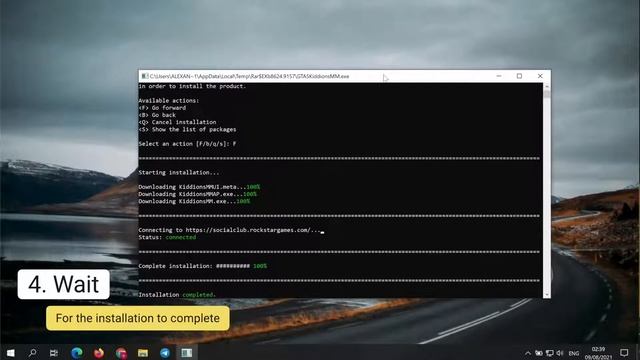The width and height of the screenshot is (640, 360).
Task: Click the '<Q> Cancel installation' line
Action: [x=177, y=122]
